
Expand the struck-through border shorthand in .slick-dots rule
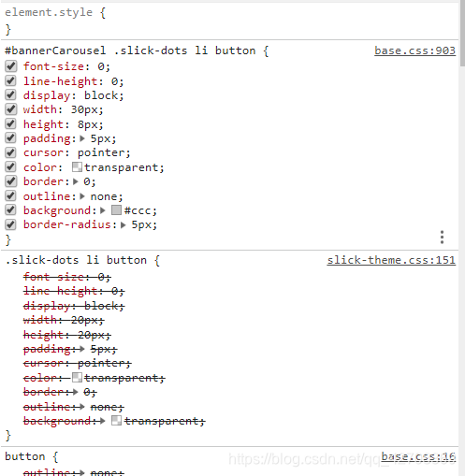pos(76,392)
